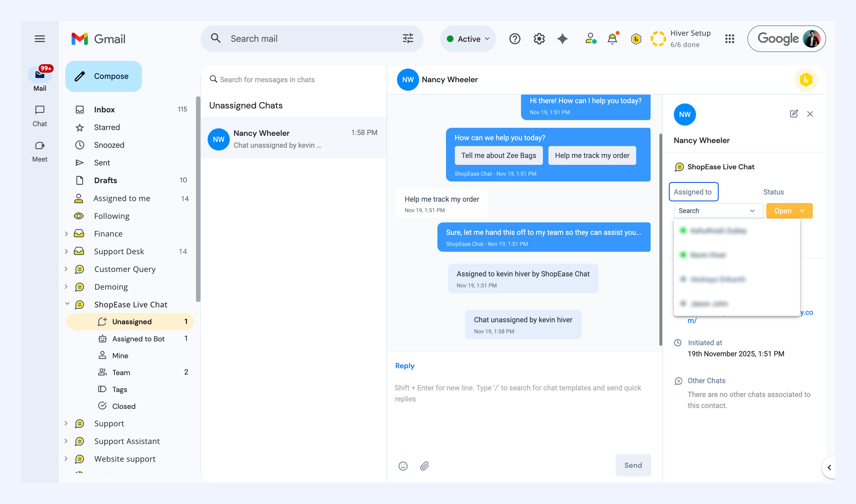Send the chat reply
The width and height of the screenshot is (856, 504).
633,465
